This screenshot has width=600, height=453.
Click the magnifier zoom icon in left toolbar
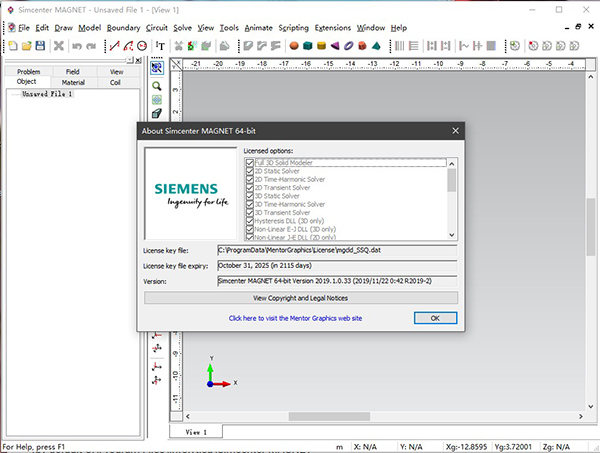157,87
